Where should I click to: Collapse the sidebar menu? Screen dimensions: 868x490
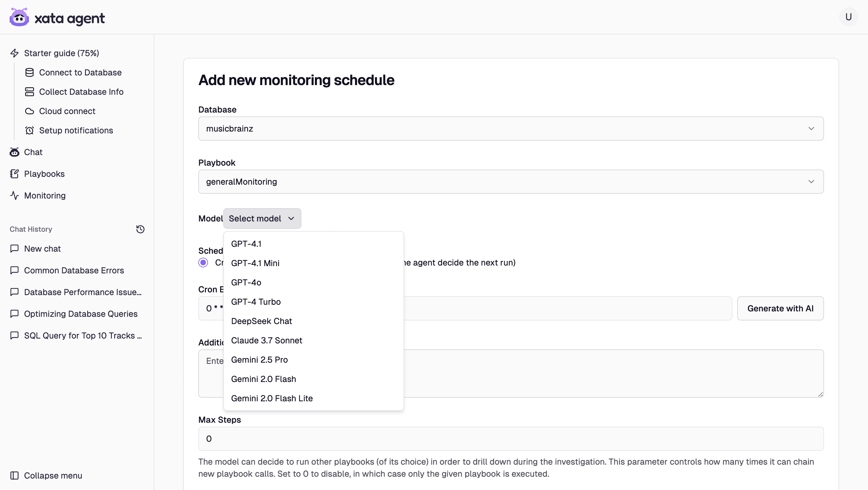(53, 476)
